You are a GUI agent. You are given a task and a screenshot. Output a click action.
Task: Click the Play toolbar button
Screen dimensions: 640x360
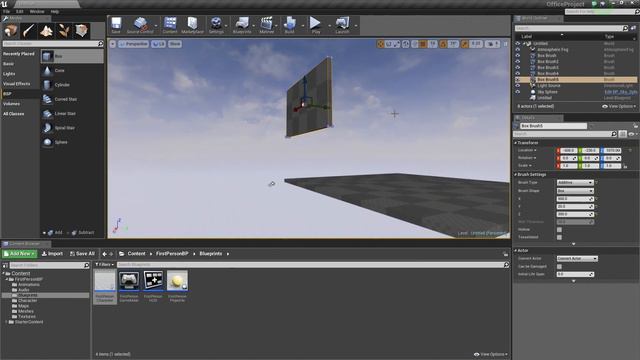click(316, 25)
